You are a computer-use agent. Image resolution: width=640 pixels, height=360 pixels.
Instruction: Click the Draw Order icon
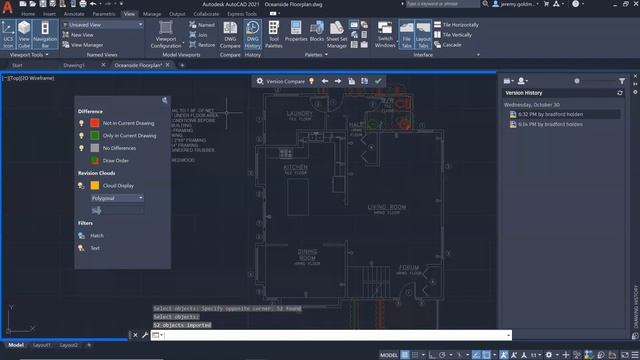click(95, 160)
